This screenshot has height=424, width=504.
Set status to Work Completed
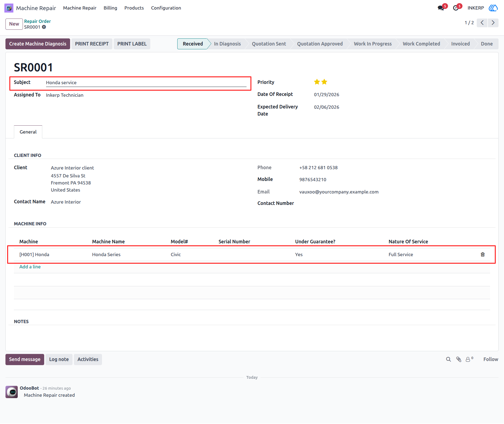[421, 44]
